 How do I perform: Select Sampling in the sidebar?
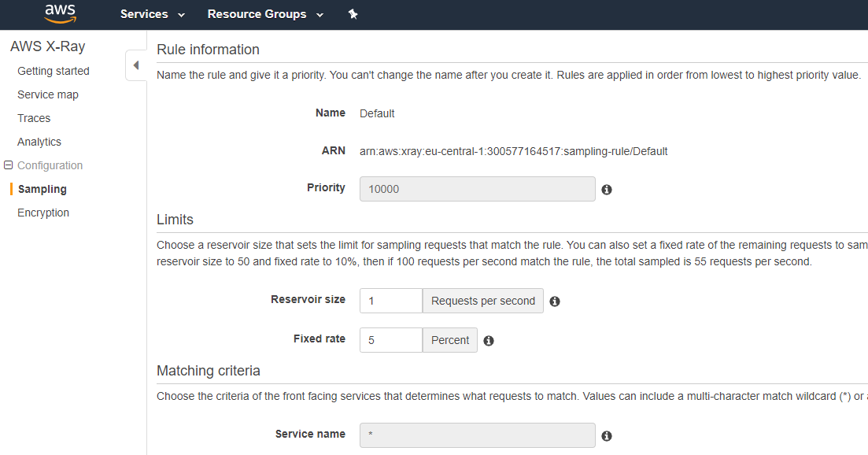point(41,189)
